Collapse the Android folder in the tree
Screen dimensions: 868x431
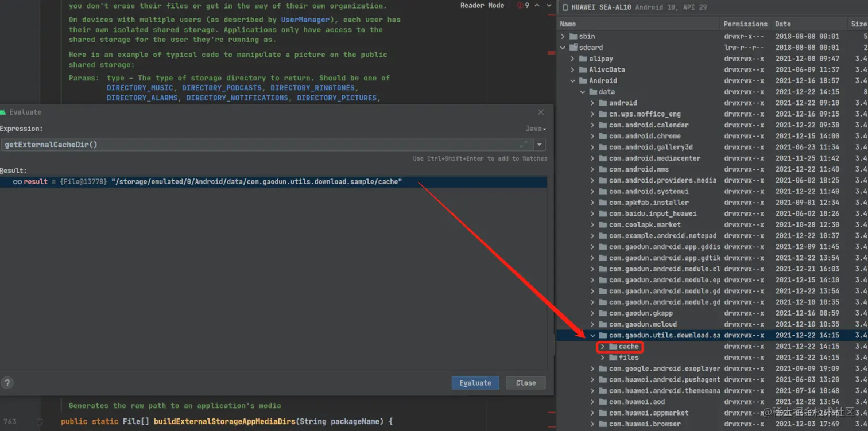pos(573,81)
